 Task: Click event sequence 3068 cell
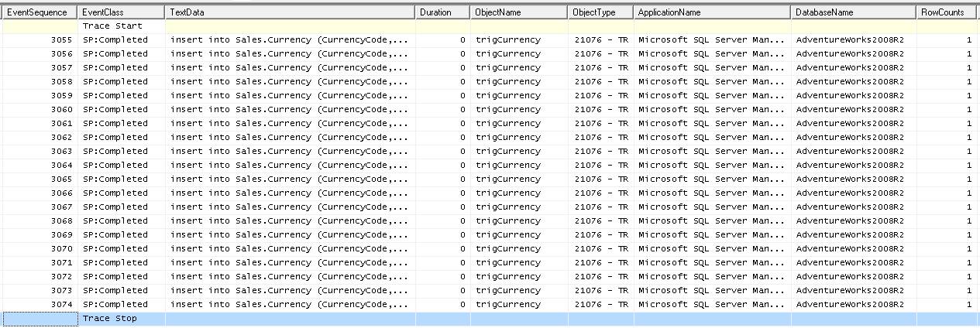tap(39, 221)
